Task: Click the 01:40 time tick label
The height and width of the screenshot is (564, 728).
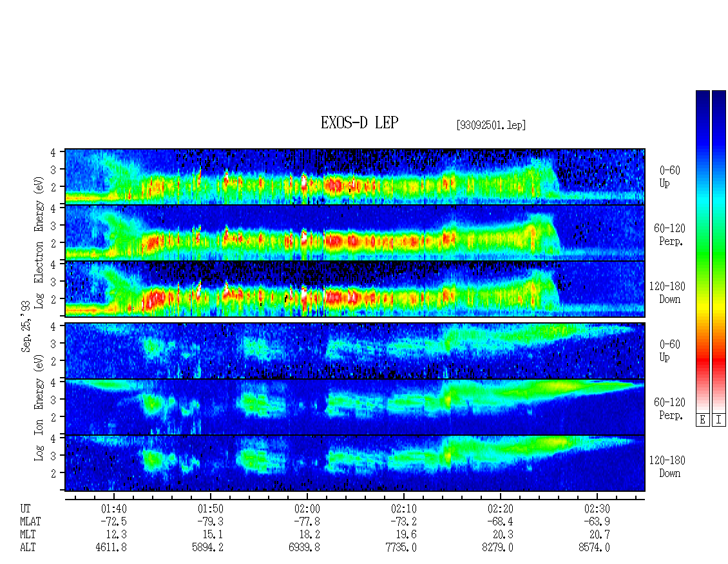Action: [x=114, y=509]
